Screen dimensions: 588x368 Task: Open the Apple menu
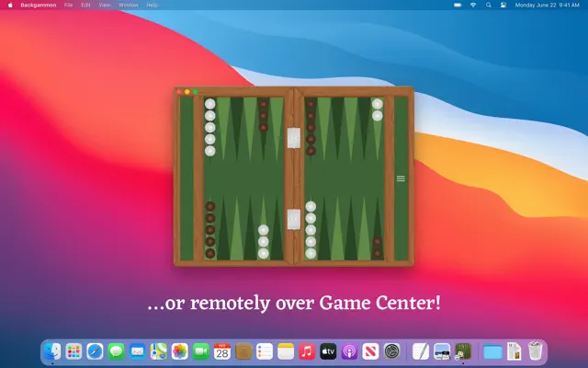(10, 5)
